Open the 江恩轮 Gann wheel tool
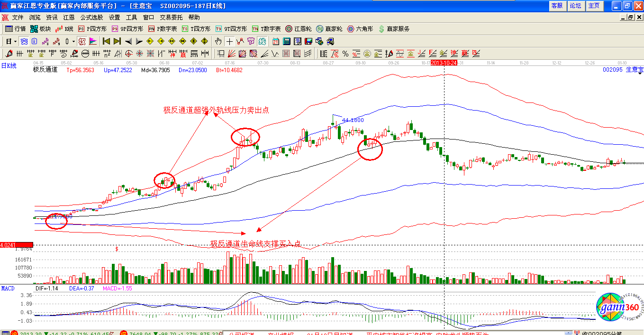Viewport: 644px width, 335px height. (299, 29)
